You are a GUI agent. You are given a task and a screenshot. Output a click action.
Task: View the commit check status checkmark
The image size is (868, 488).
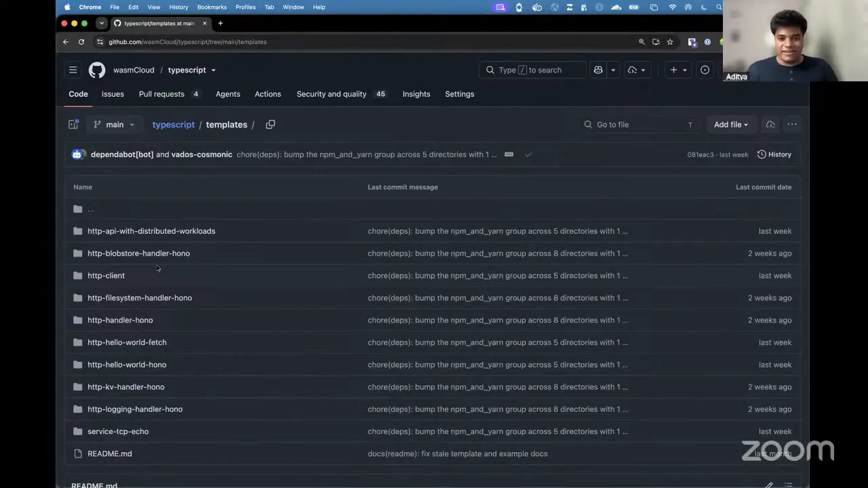coord(528,155)
